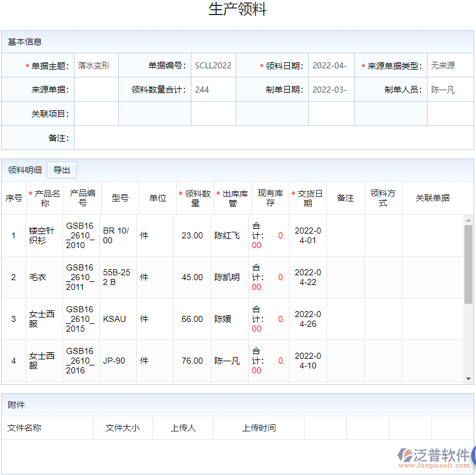
Task: Click product code GSB16_2610_2011
Action: pos(80,277)
